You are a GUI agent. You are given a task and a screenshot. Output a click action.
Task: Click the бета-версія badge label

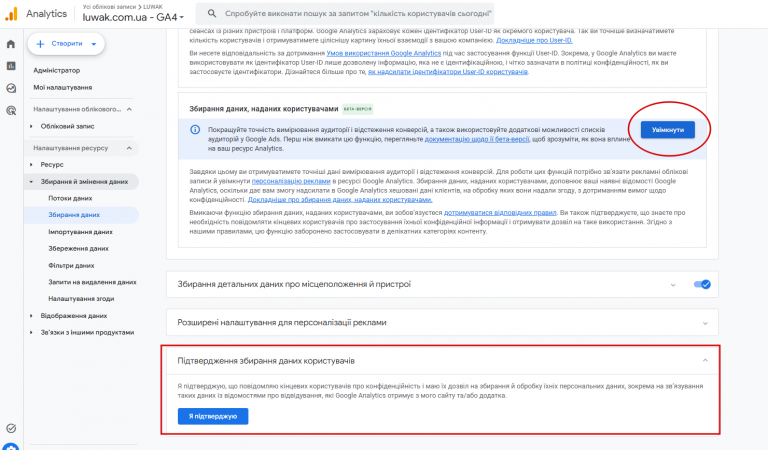(358, 109)
